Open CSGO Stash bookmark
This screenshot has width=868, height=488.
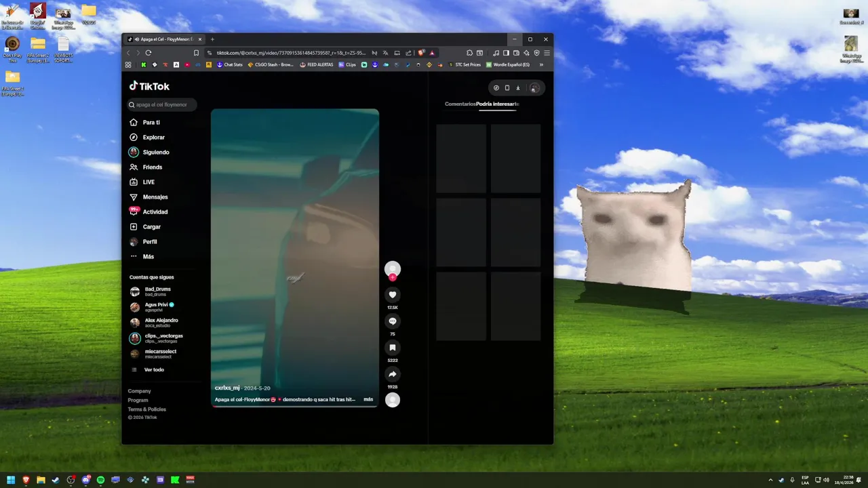pos(271,65)
